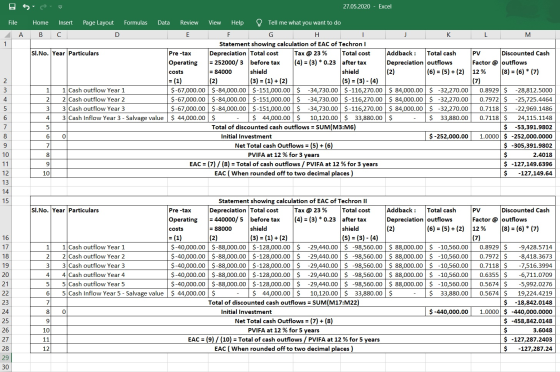
Task: Click the EAC result -127,149.64
Action: [x=528, y=173]
